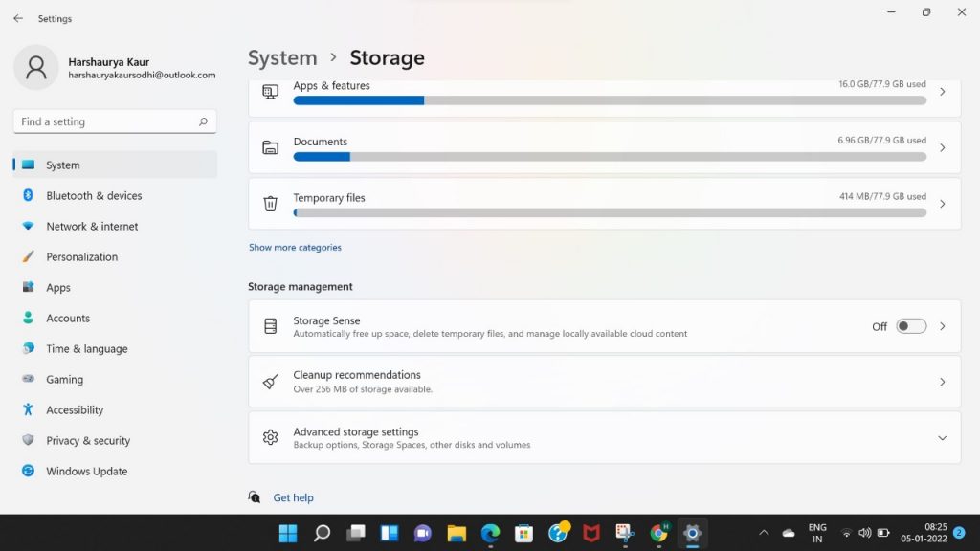Click the Get help link

[x=293, y=497]
